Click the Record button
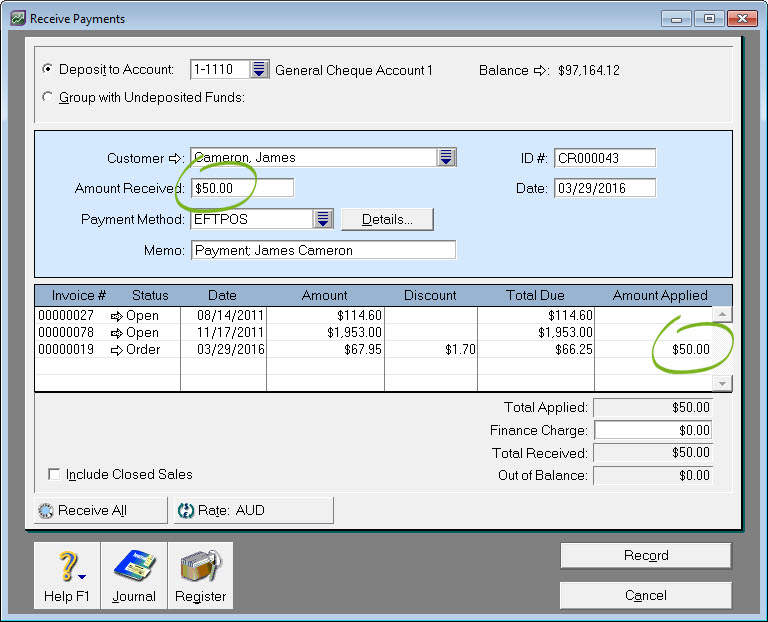 645,556
